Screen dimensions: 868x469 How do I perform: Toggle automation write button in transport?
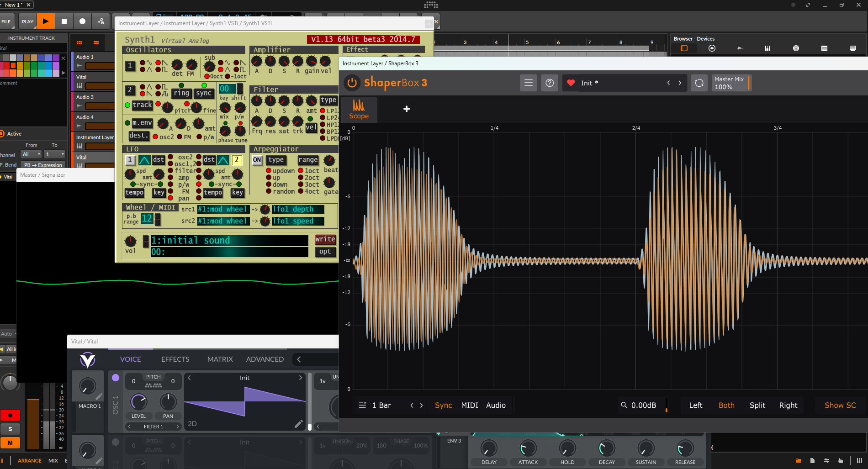click(101, 21)
